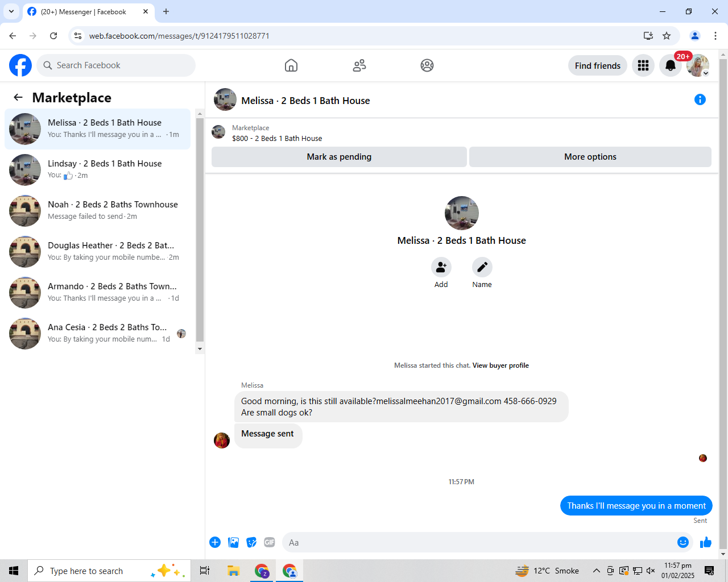This screenshot has width=728, height=582.
Task: Click Melissa's header chat title
Action: pos(305,101)
